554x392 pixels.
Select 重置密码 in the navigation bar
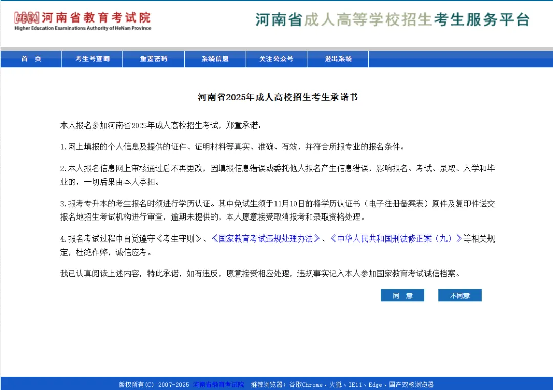(153, 59)
